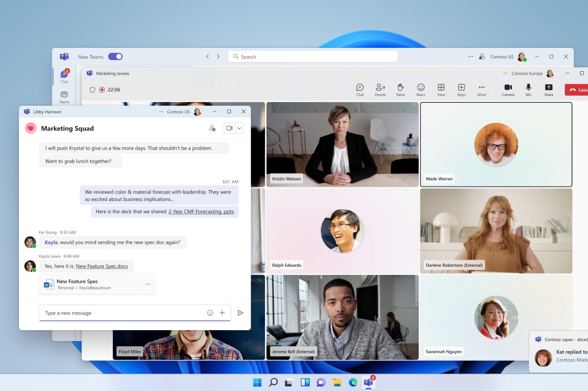Expand the call options dropdown arrow
The image size is (588, 391).
[239, 128]
